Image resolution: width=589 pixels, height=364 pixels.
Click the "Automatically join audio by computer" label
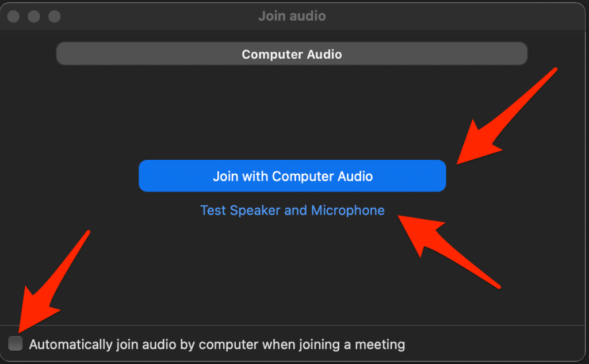pyautogui.click(x=217, y=345)
